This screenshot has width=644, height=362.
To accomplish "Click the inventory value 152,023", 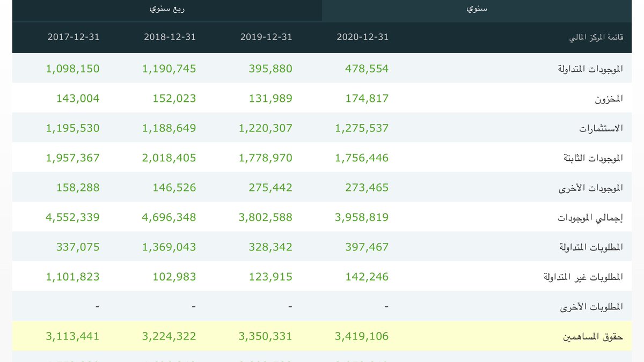I will click(x=174, y=99).
